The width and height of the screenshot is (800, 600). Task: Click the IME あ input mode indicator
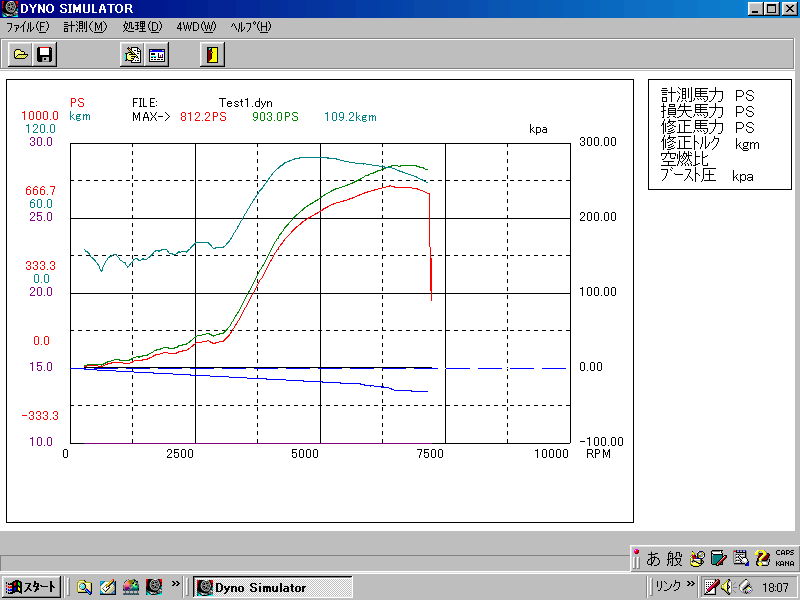tap(653, 559)
